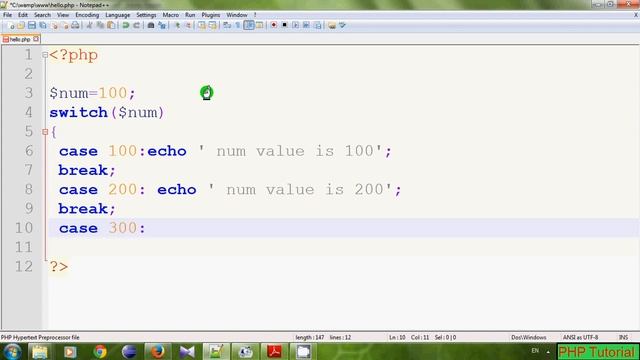Screen dimensions: 640x360
Task: Open the Settings menu
Action: point(146,15)
